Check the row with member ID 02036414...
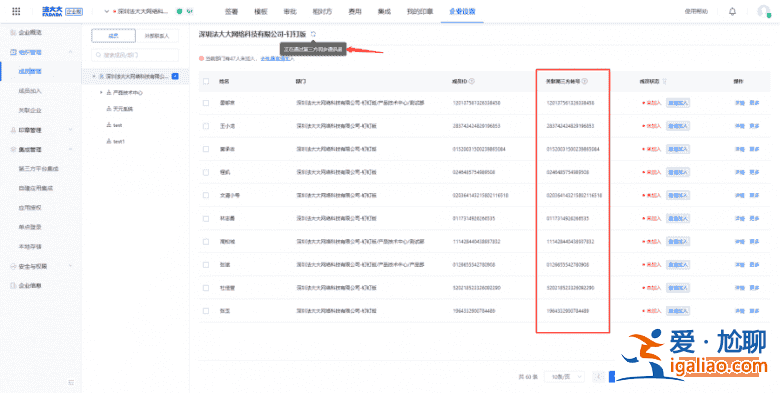780x393 pixels. click(x=206, y=196)
